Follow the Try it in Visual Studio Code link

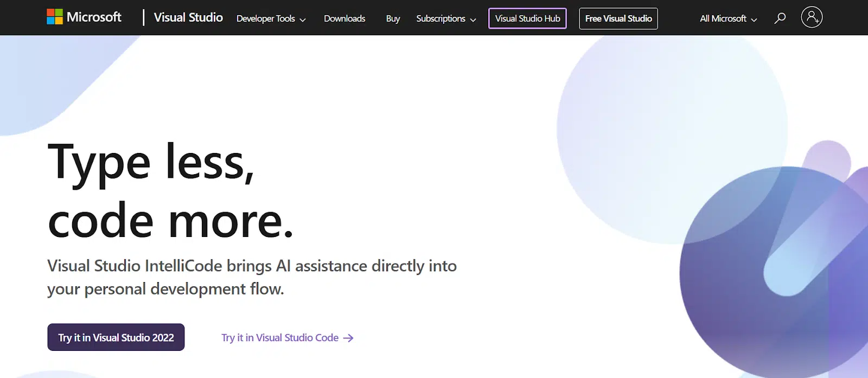click(x=288, y=338)
